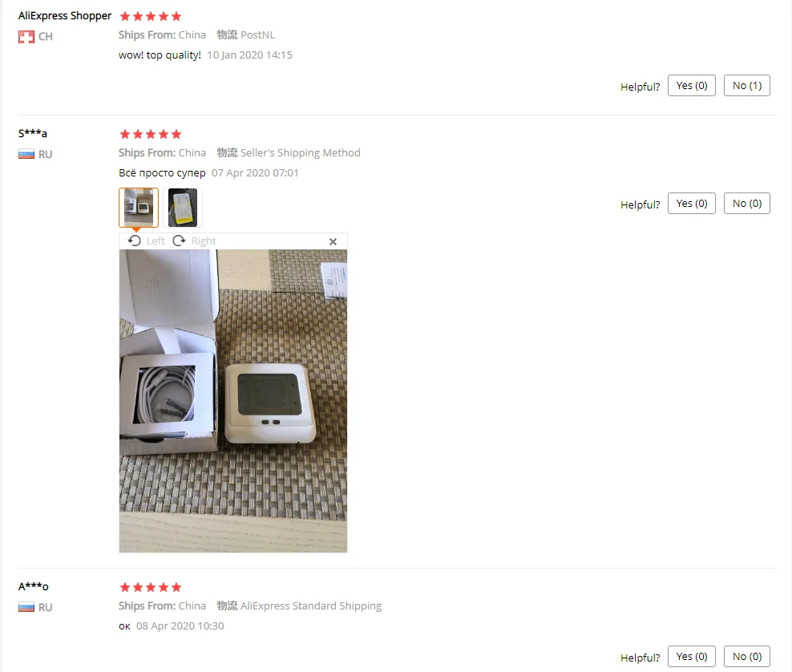Screen dimensions: 792x672
Task: Rotate the review photo left
Action: (147, 241)
